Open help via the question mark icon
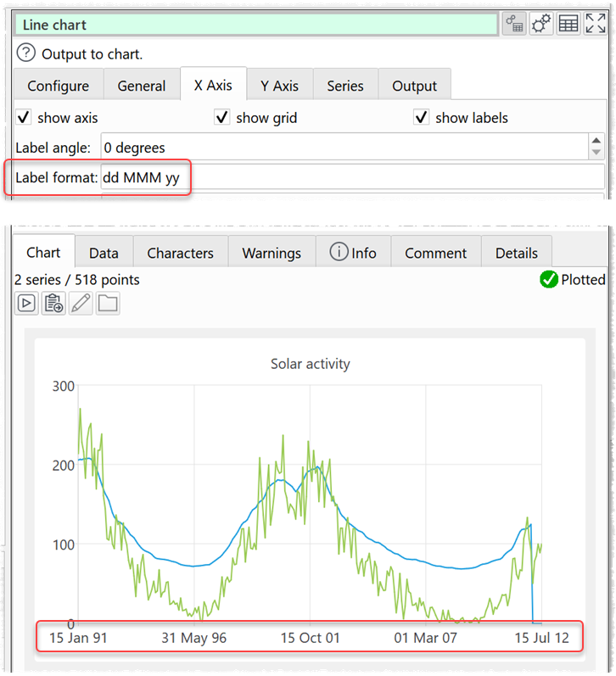The height and width of the screenshot is (676, 616). coord(26,53)
